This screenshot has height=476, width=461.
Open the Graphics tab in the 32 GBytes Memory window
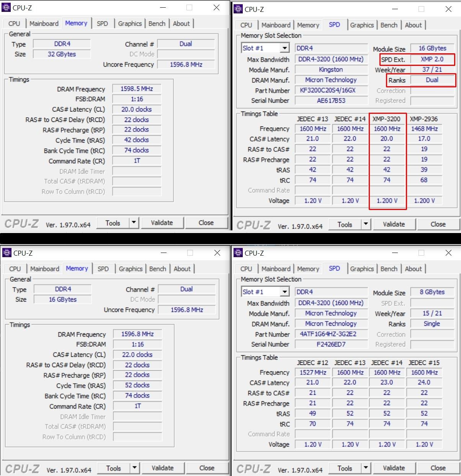(130, 23)
